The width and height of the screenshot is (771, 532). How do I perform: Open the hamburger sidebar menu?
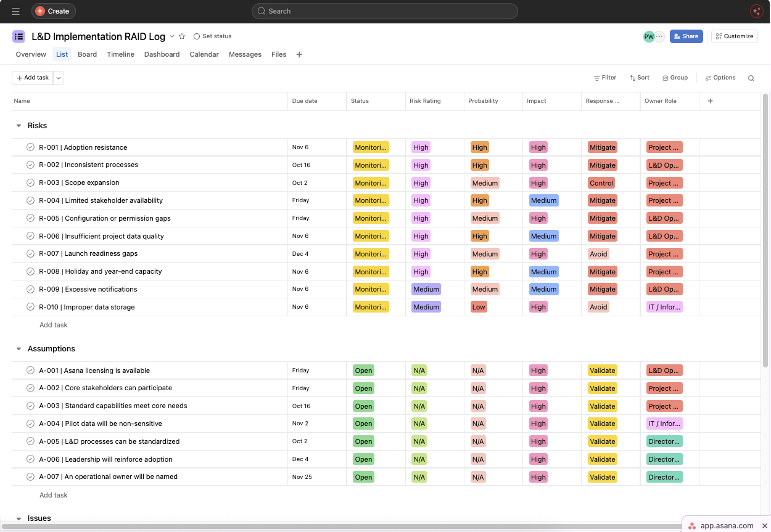pos(15,11)
